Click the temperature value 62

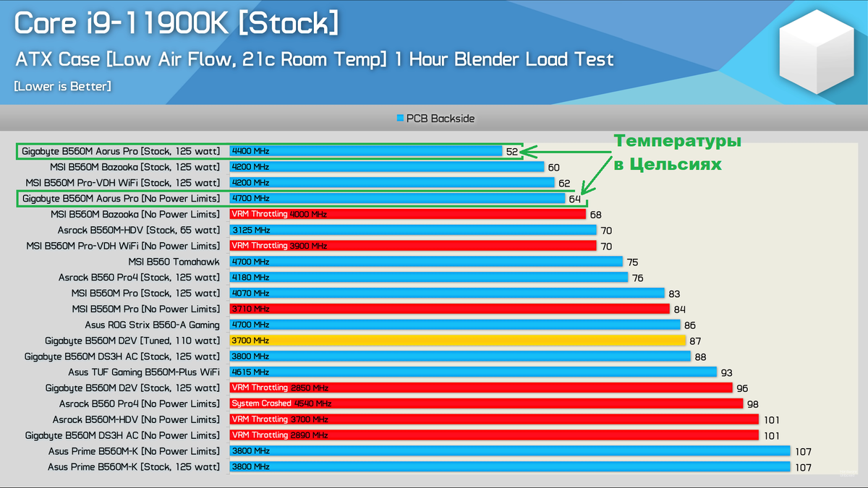[x=564, y=184]
